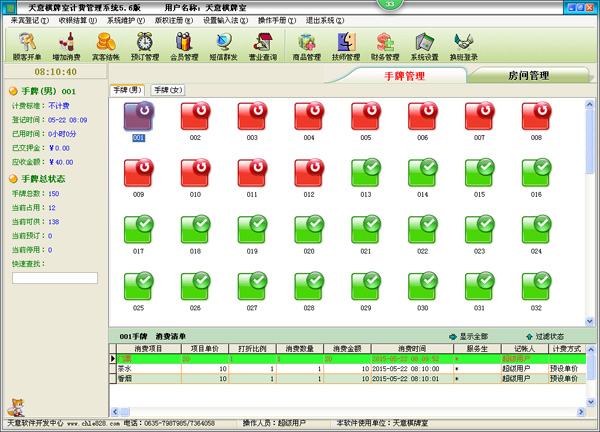Open the 来宾登记 menu

pyautogui.click(x=29, y=20)
